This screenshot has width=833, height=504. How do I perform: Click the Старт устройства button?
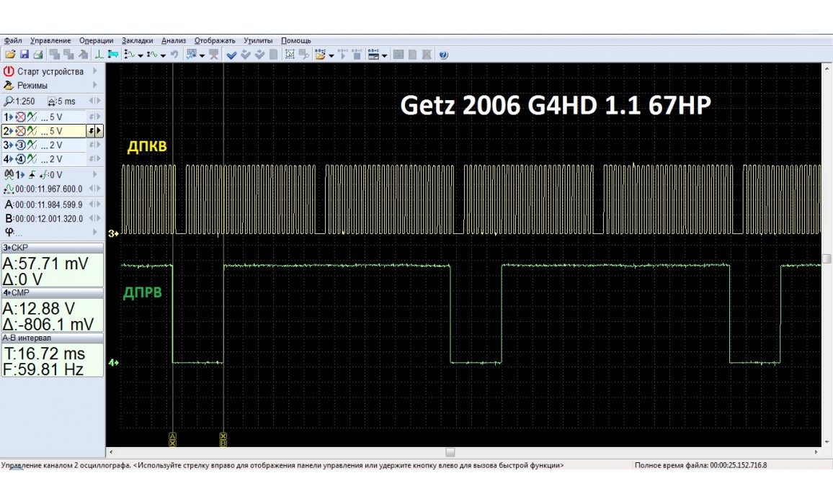[x=50, y=71]
